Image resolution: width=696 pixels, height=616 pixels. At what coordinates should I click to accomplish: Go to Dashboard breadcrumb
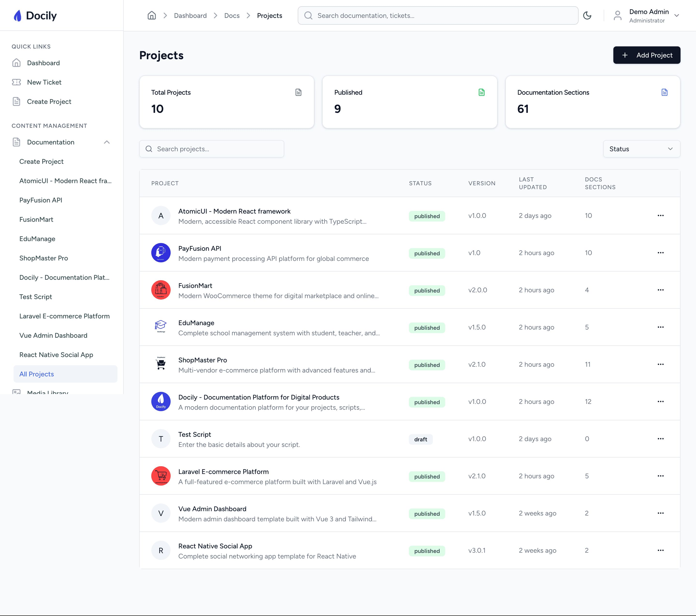tap(190, 16)
